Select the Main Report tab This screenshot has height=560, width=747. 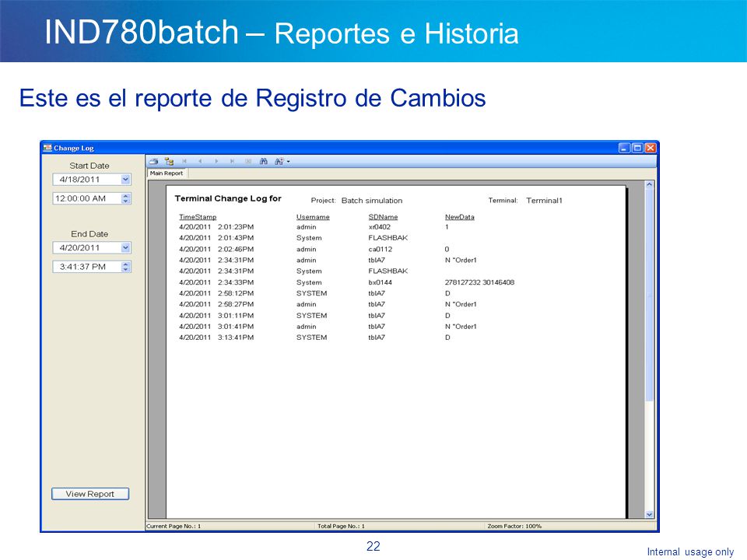coord(167,173)
